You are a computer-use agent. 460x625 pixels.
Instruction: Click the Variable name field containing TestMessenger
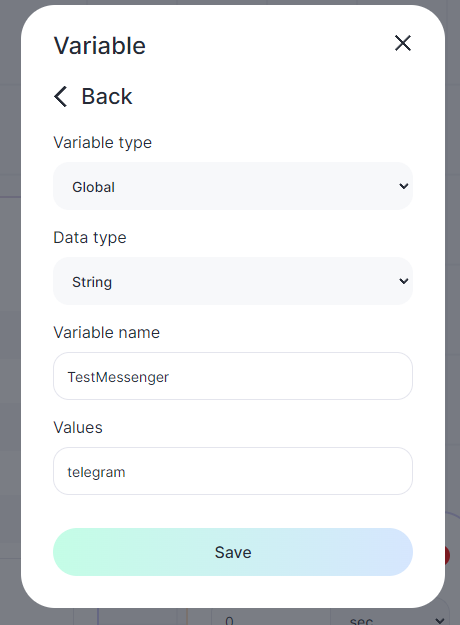click(x=233, y=376)
